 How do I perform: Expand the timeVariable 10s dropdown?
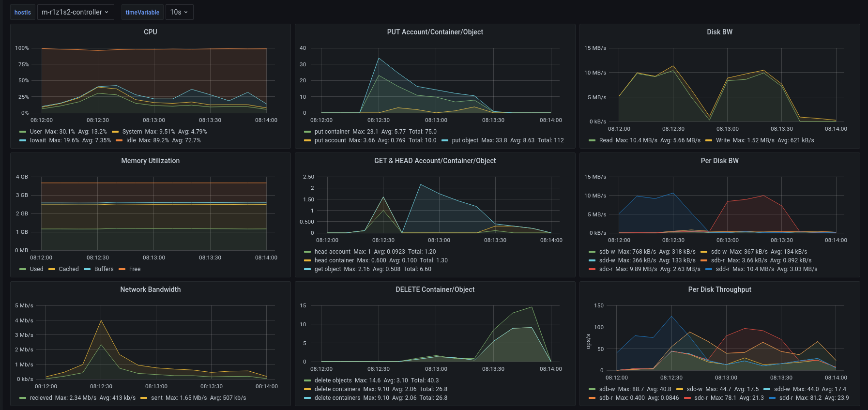179,12
